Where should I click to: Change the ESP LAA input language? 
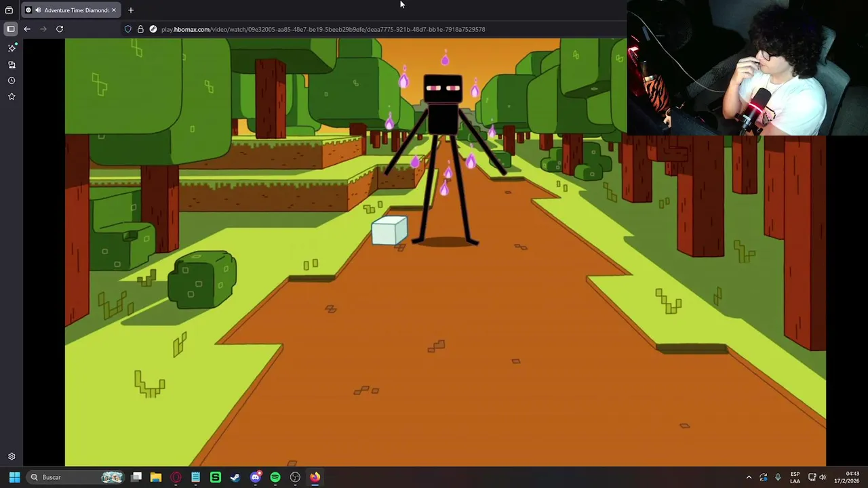click(795, 477)
